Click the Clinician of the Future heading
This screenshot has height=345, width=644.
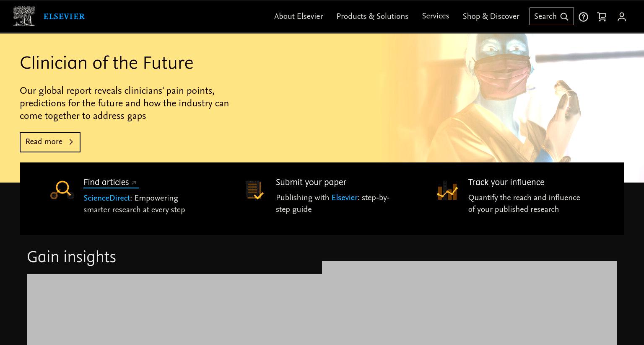(x=106, y=63)
